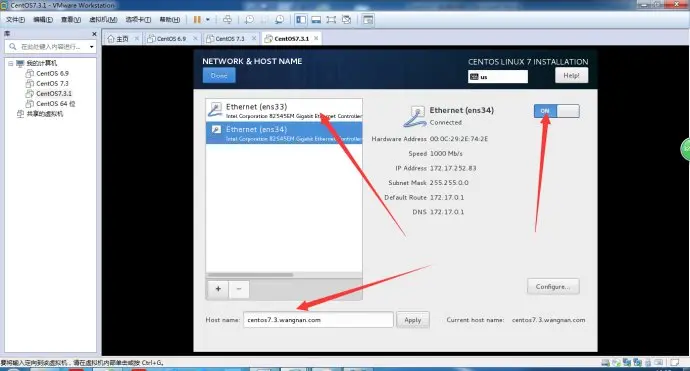Collapse the My Computer tree node
The height and width of the screenshot is (371, 690).
coord(11,63)
